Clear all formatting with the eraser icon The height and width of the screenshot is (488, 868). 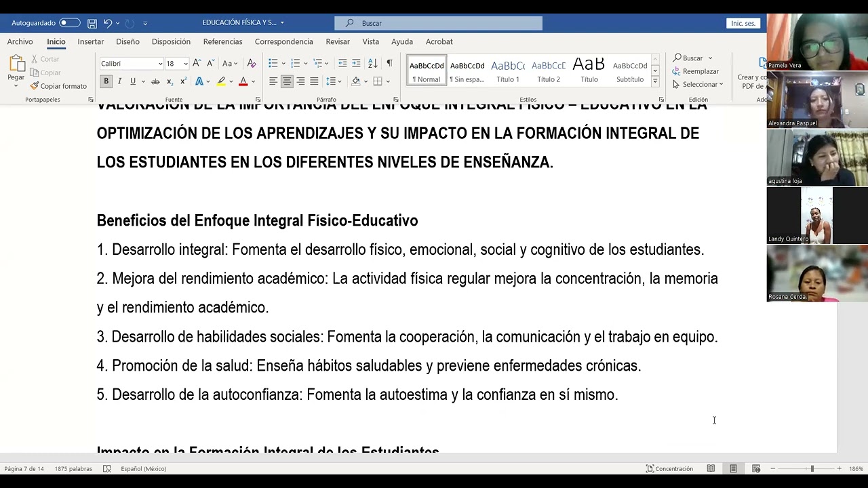pos(252,63)
